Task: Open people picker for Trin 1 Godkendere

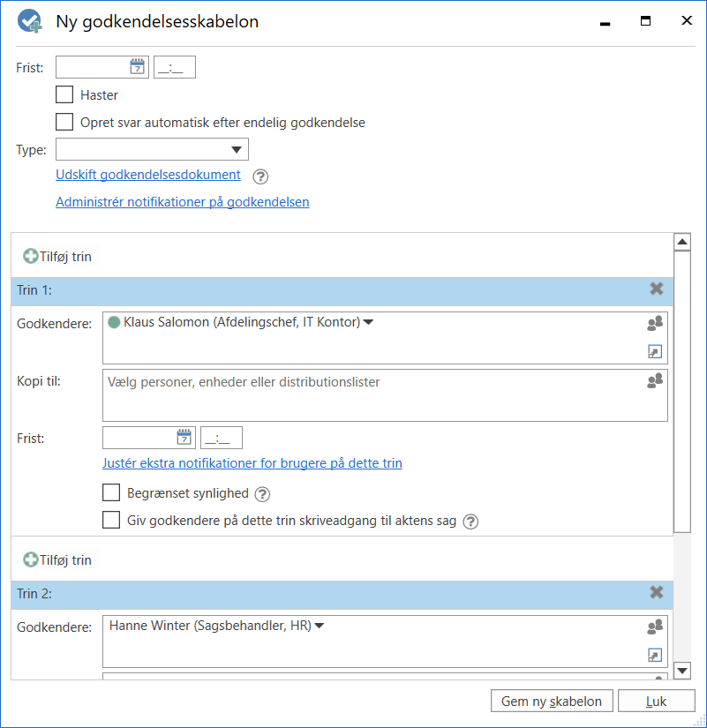Action: coord(654,324)
